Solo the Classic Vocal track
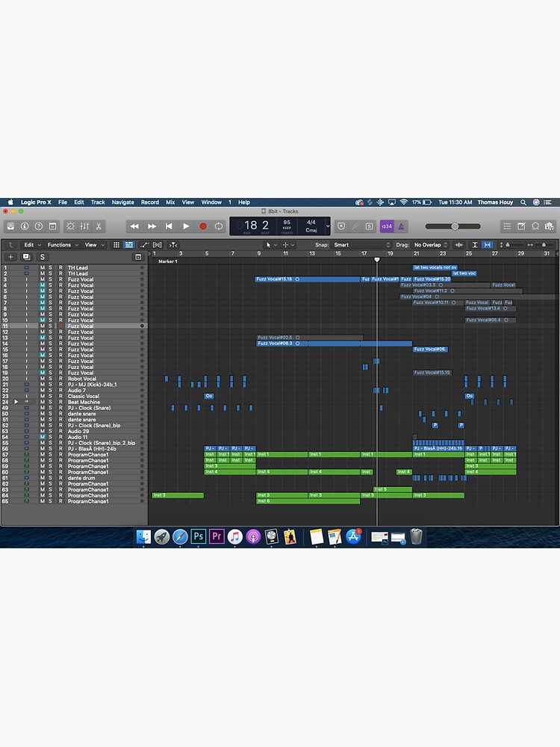 coord(51,397)
